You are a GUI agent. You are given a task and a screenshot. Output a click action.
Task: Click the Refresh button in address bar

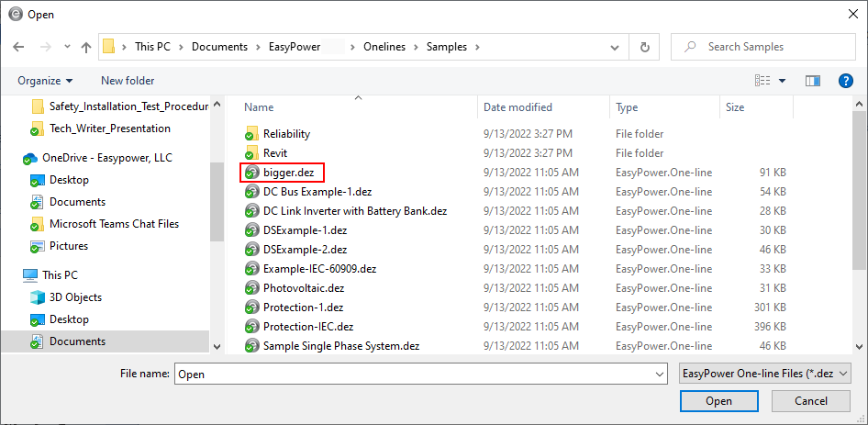click(645, 47)
